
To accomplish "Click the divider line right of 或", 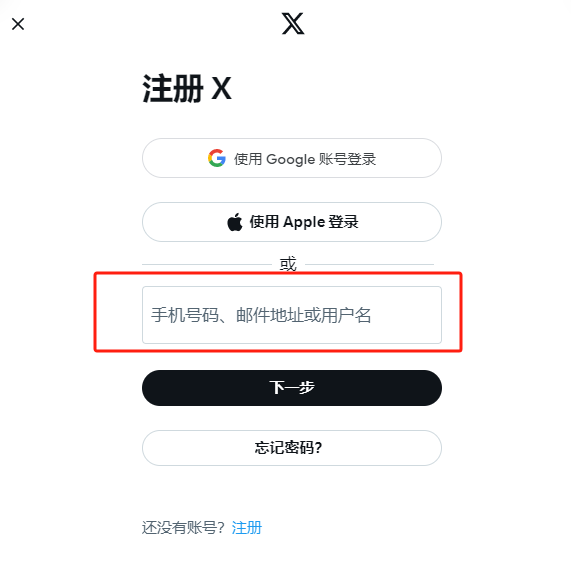I will [369, 264].
